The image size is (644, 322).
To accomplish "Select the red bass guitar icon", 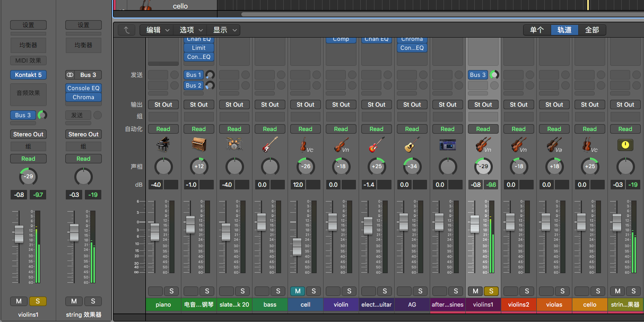I will [269, 145].
